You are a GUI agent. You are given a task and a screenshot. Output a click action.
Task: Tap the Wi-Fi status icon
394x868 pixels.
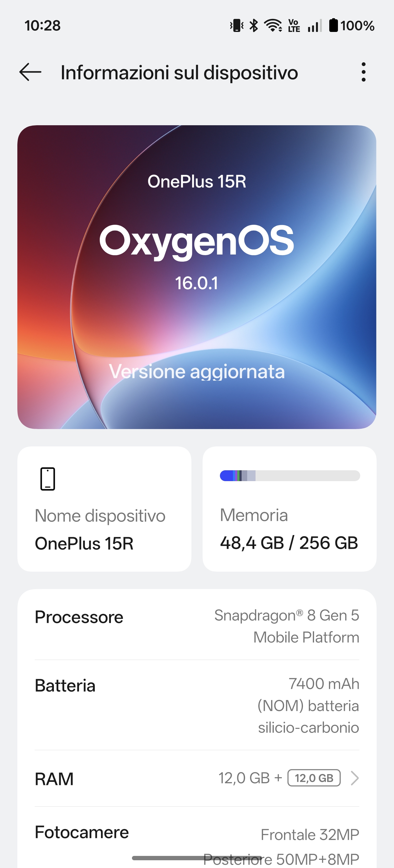tap(273, 26)
